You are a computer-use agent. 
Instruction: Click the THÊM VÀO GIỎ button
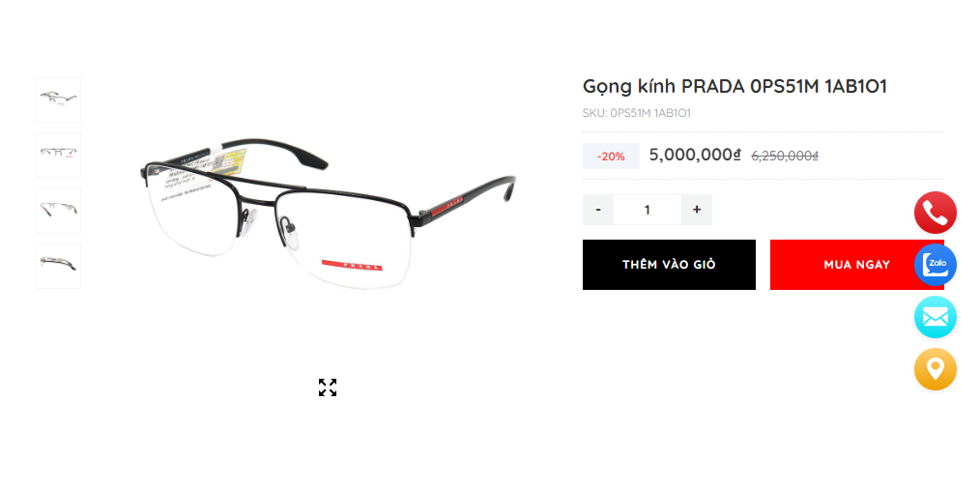coord(669,265)
